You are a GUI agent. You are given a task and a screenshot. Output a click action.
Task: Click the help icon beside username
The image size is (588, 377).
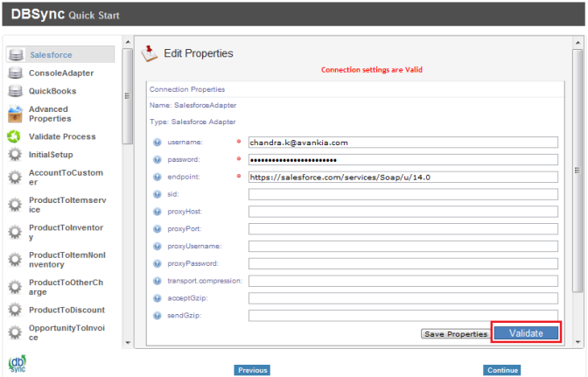(157, 142)
